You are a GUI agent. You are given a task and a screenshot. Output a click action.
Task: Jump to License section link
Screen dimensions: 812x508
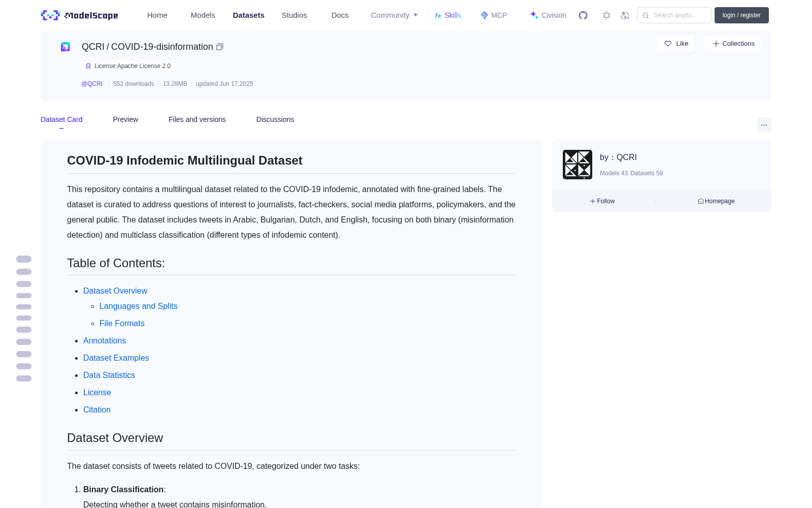click(x=97, y=392)
